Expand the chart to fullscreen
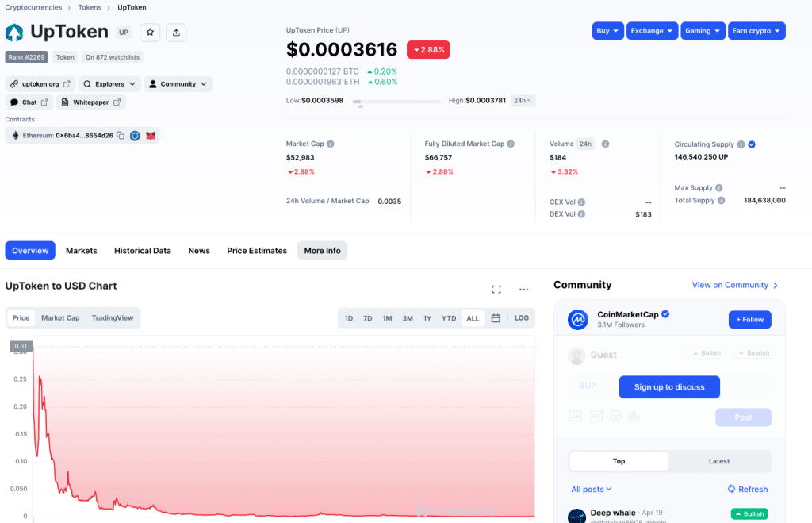 (x=496, y=289)
